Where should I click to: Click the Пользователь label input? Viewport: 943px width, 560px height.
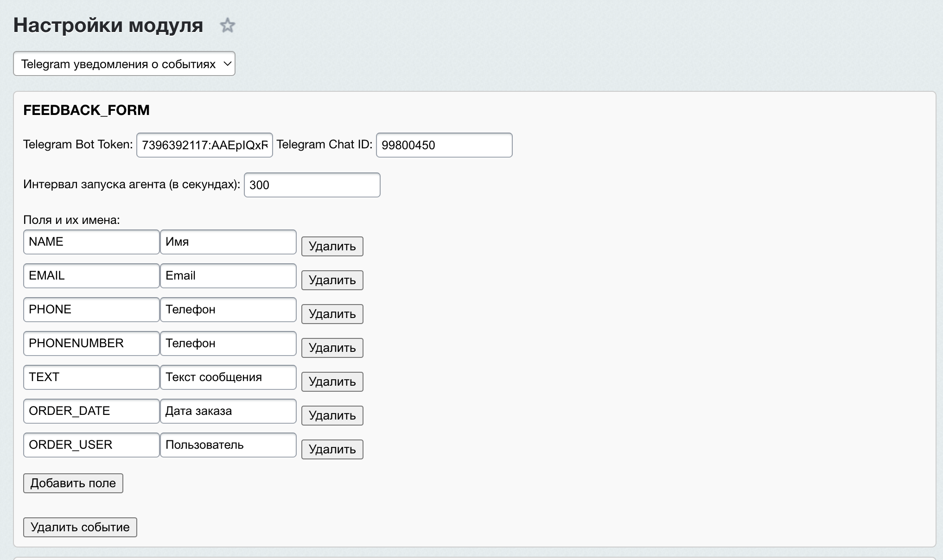[228, 445]
